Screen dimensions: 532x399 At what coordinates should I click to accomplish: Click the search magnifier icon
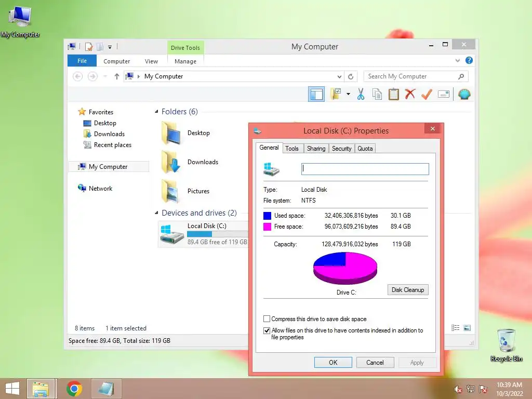461,77
